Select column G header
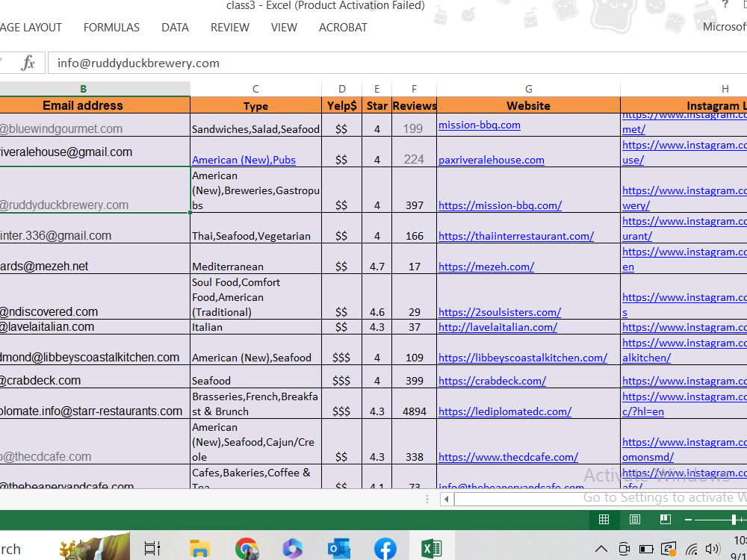 click(x=528, y=89)
